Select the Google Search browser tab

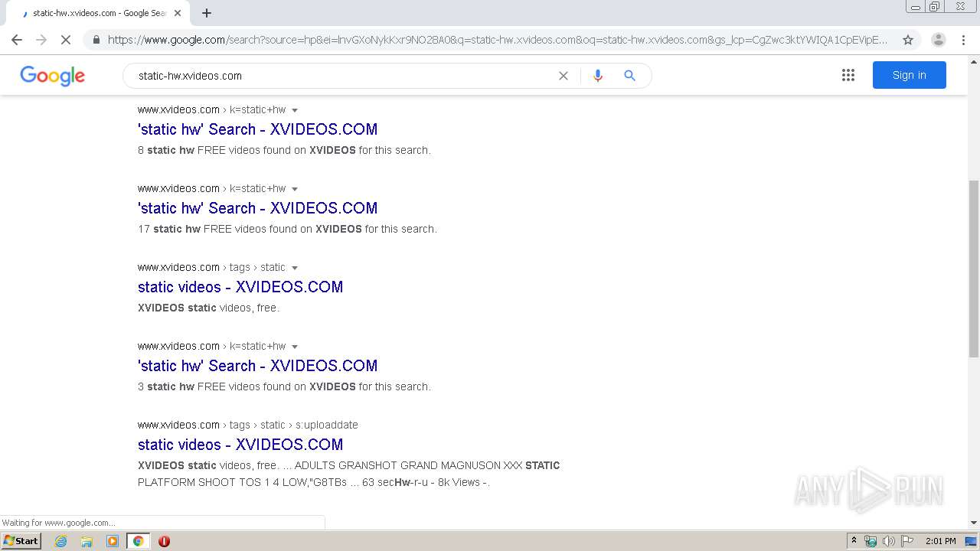click(98, 13)
